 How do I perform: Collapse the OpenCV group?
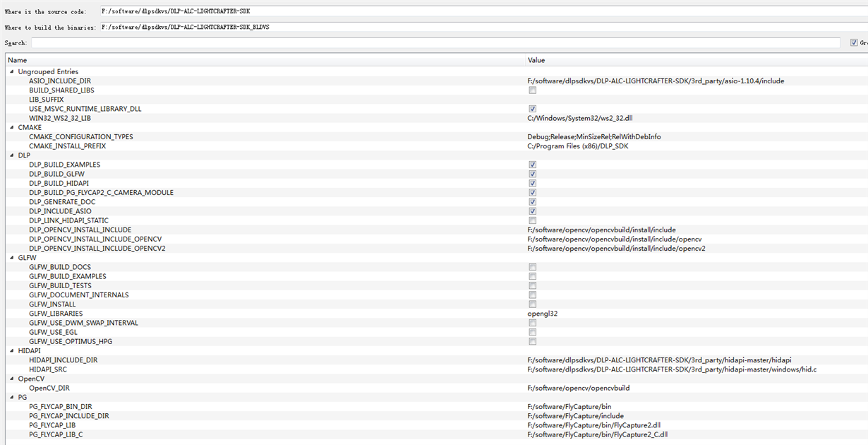point(11,379)
